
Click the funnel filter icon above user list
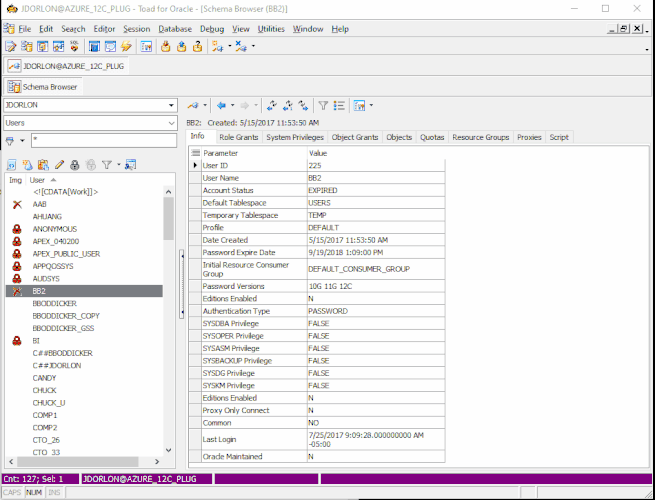tap(107, 165)
